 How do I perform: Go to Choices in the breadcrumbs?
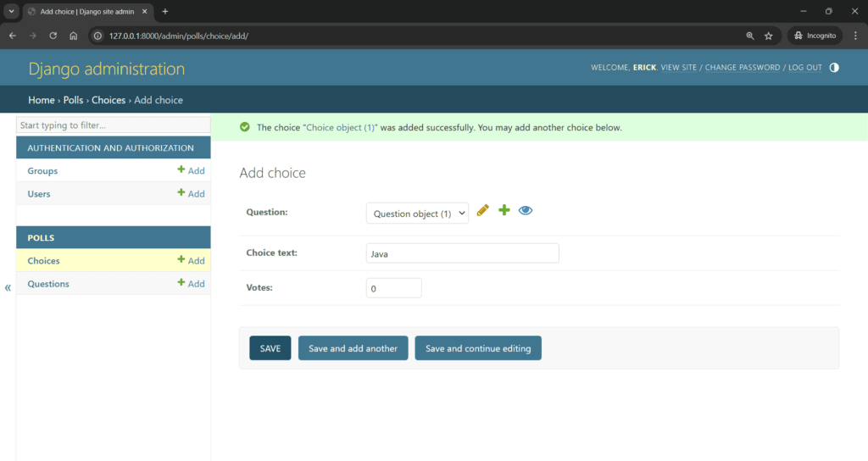tap(108, 100)
